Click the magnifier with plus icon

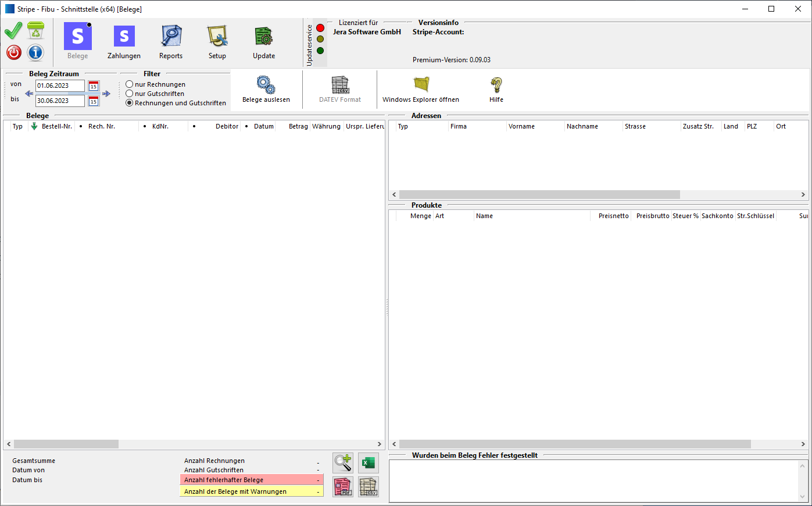coord(343,463)
